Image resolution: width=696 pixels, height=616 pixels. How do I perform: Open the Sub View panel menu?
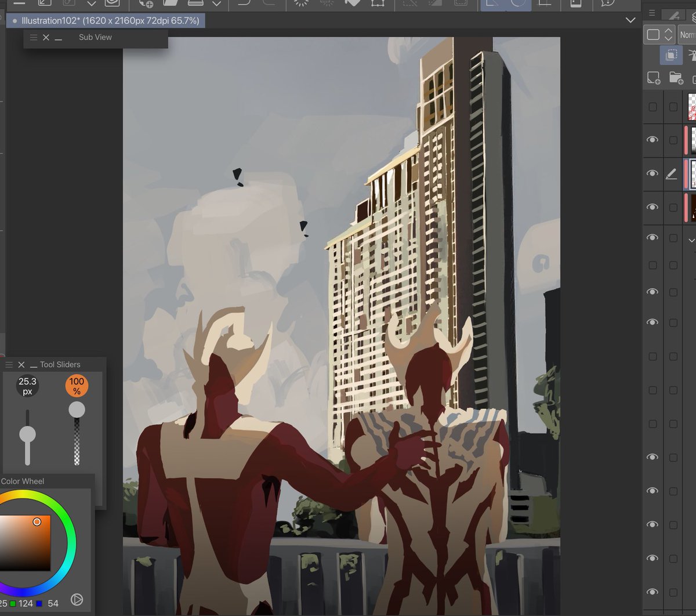click(34, 38)
